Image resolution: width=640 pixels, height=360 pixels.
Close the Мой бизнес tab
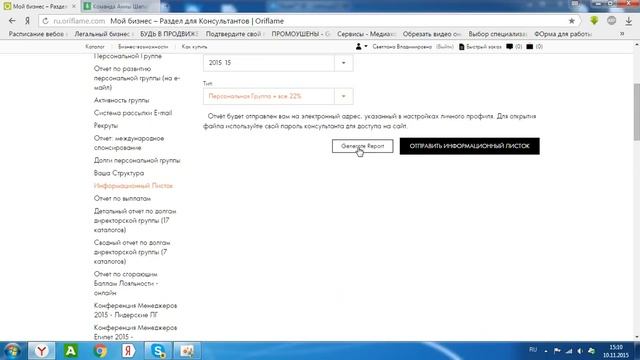74,7
